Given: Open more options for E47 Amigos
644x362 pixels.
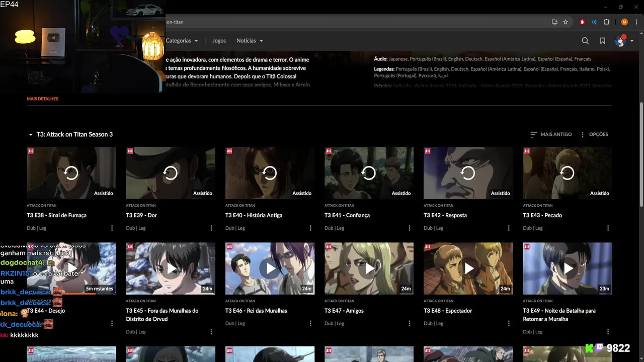Looking at the screenshot, I should (410, 324).
